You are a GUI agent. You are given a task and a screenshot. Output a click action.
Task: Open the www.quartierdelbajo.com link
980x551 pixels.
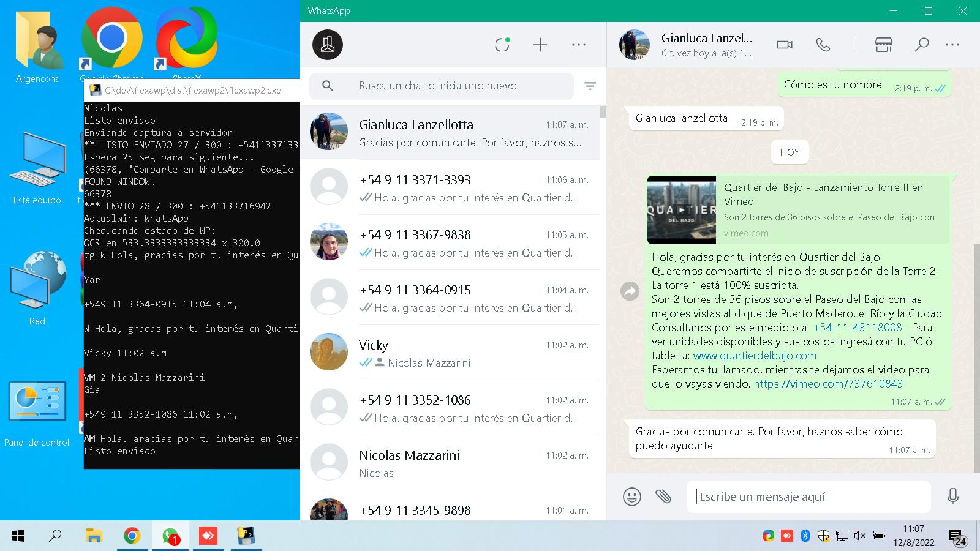pyautogui.click(x=755, y=356)
